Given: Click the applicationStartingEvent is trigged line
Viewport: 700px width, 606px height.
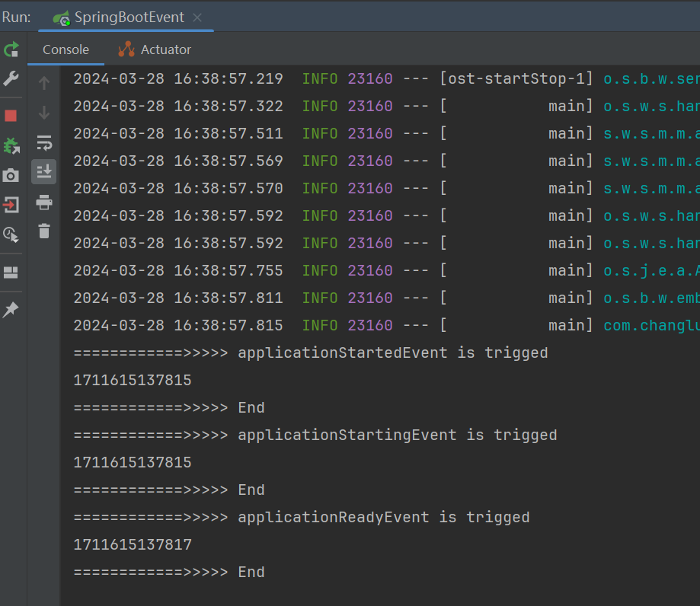Looking at the screenshot, I should point(315,435).
